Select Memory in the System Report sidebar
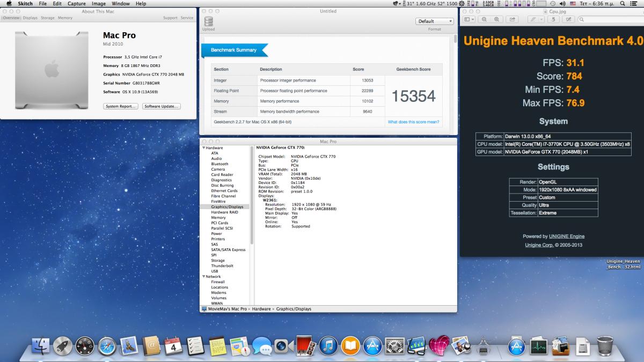The image size is (644, 362). 218,218
